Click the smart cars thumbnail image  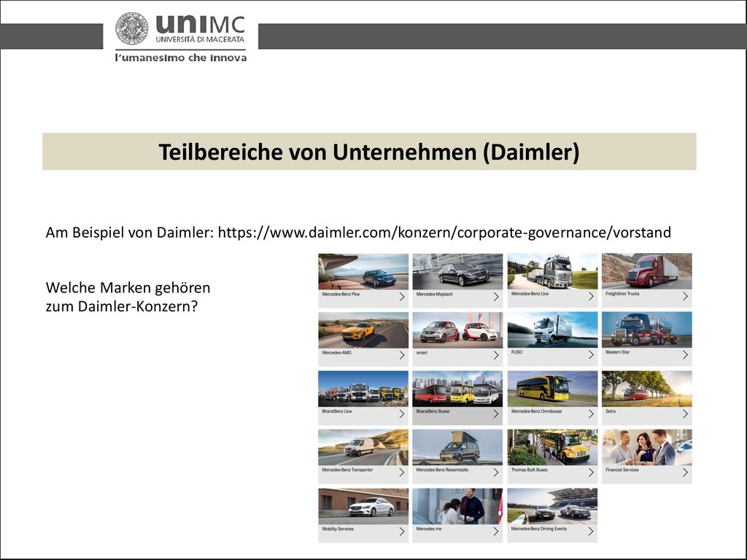pos(457,330)
